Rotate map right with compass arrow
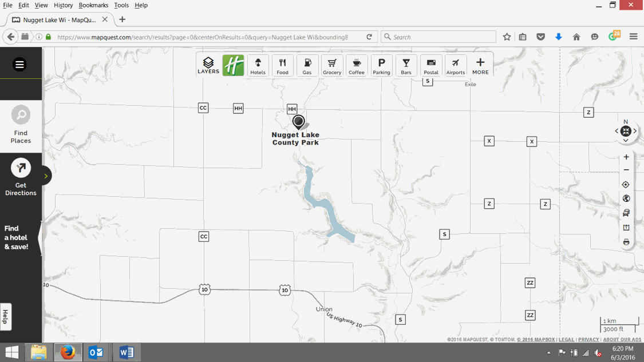The image size is (644, 362). tap(635, 131)
